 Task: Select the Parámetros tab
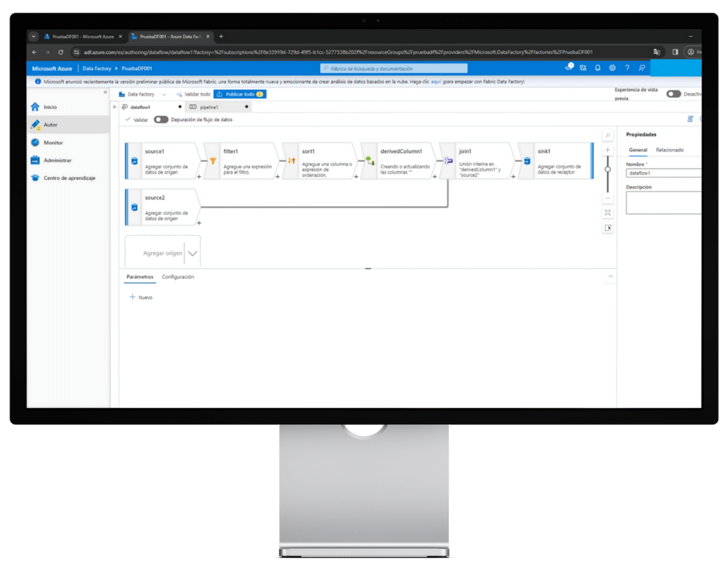click(140, 277)
